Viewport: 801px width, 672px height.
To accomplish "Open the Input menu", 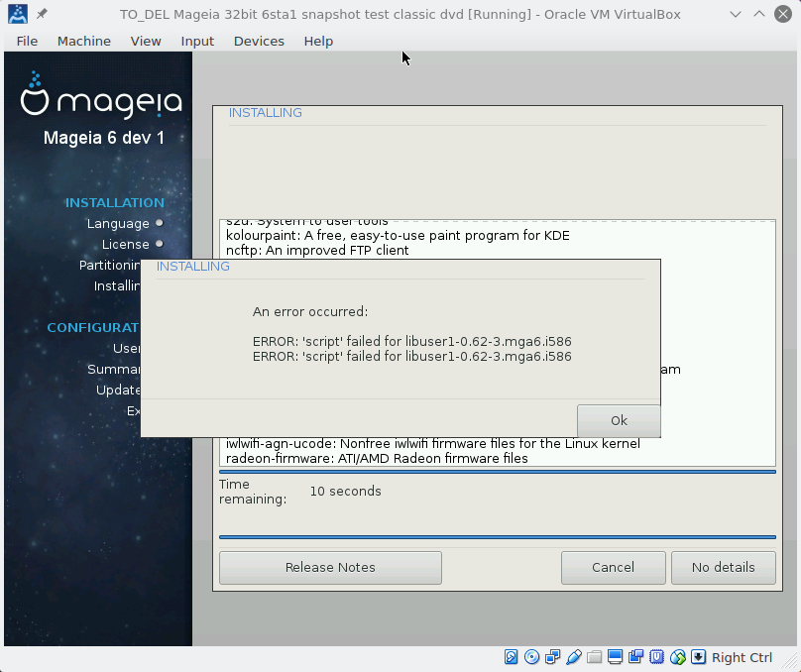I will [x=197, y=41].
